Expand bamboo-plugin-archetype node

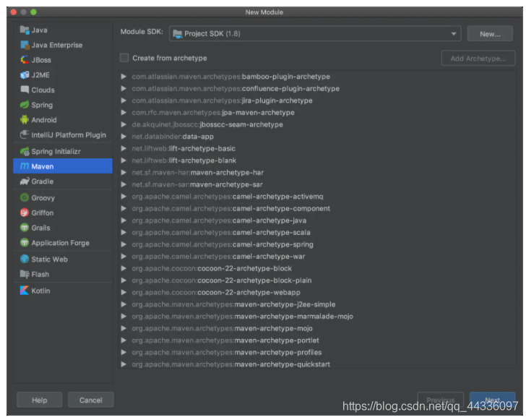click(124, 77)
